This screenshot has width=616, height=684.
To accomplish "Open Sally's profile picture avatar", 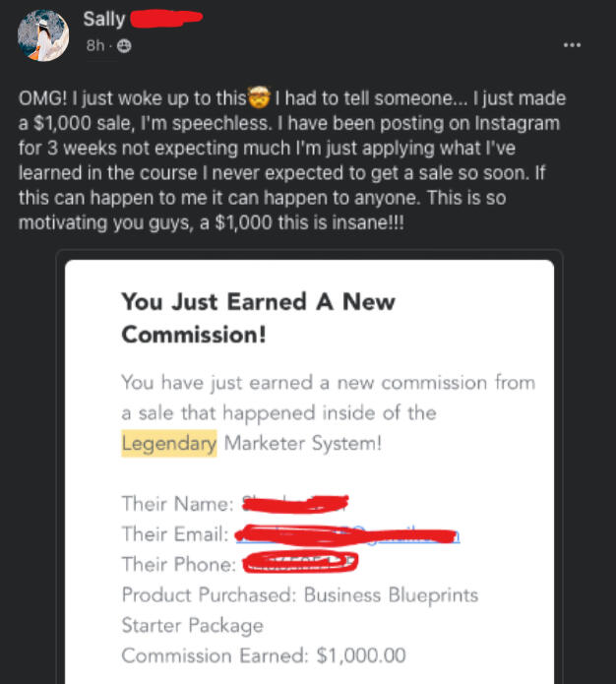I will point(41,34).
